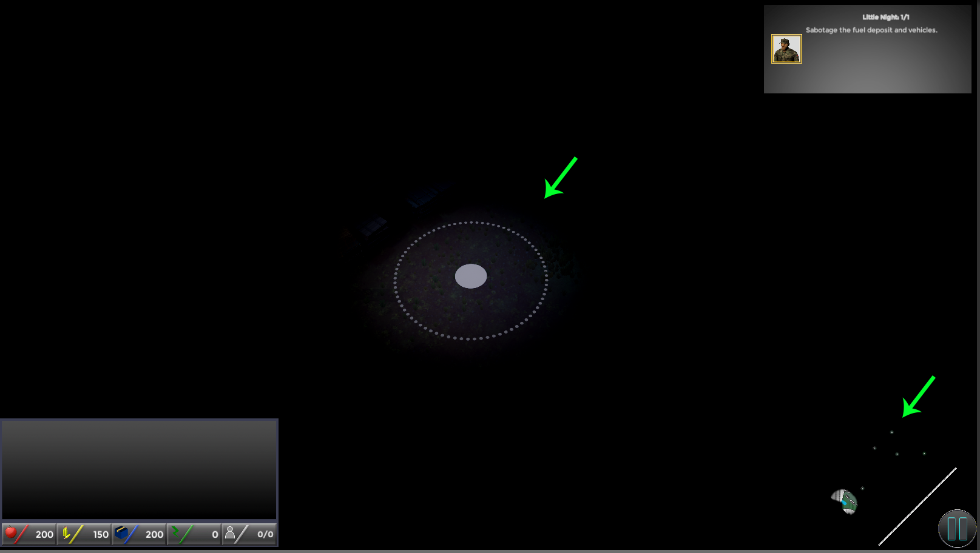Select the soldier portrait in mission panel
Image resolution: width=980 pixels, height=553 pixels.
point(786,49)
